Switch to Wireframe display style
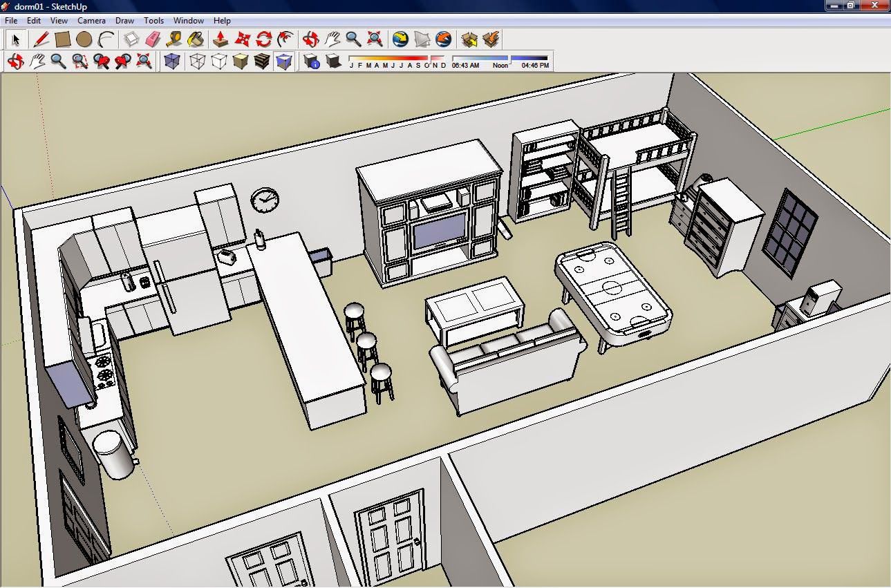 point(198,62)
